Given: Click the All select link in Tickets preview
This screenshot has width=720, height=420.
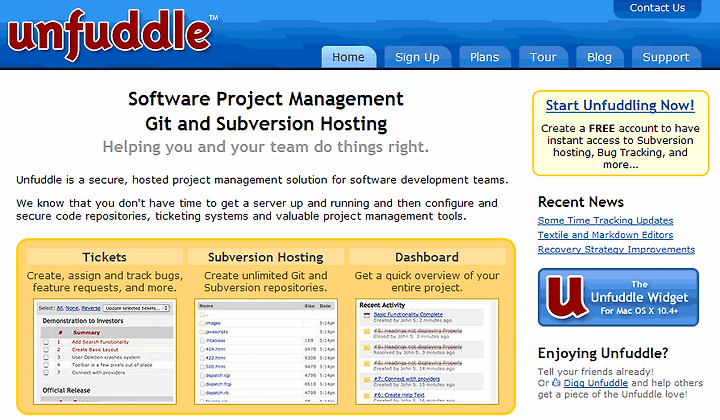Looking at the screenshot, I should [x=60, y=308].
